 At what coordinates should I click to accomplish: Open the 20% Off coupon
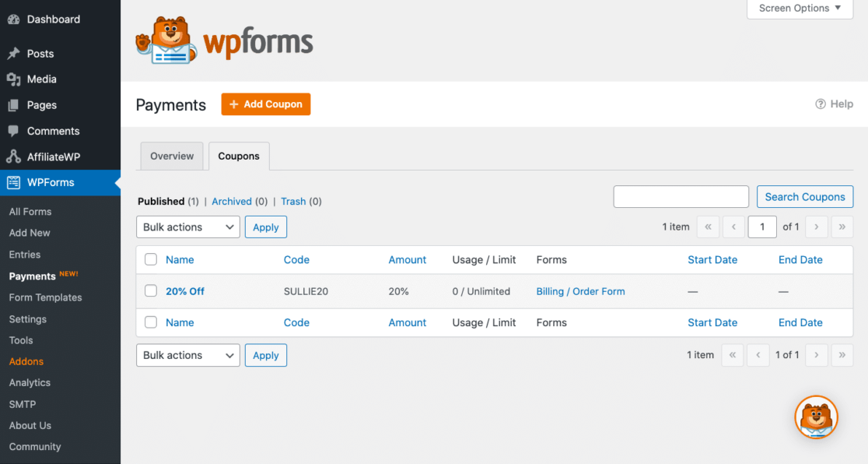click(x=185, y=291)
